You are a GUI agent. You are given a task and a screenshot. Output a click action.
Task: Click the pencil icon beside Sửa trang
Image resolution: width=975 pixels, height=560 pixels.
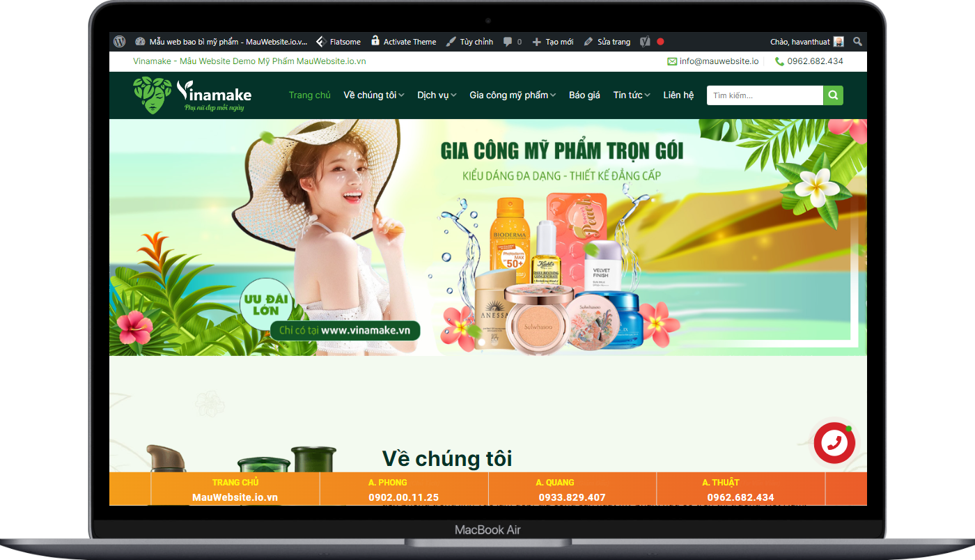588,42
